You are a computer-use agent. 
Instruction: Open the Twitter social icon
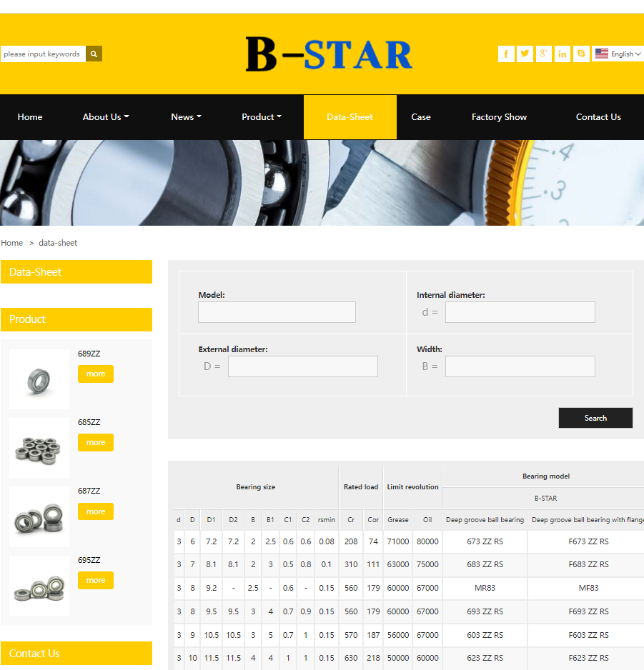[x=525, y=54]
